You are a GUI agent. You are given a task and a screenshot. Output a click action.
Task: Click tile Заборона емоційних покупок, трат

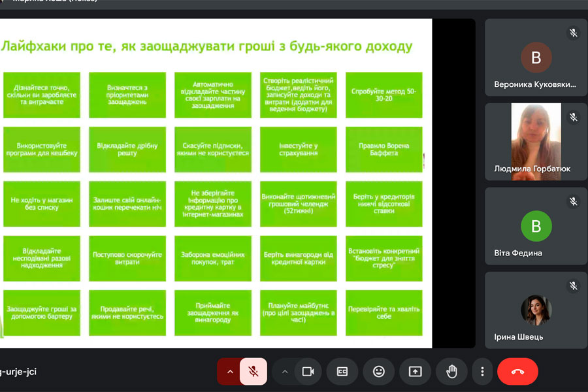click(212, 258)
